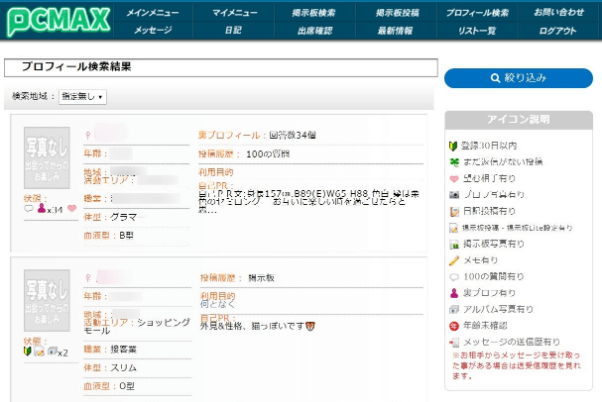Open お問い合わせ in the header

click(x=558, y=13)
